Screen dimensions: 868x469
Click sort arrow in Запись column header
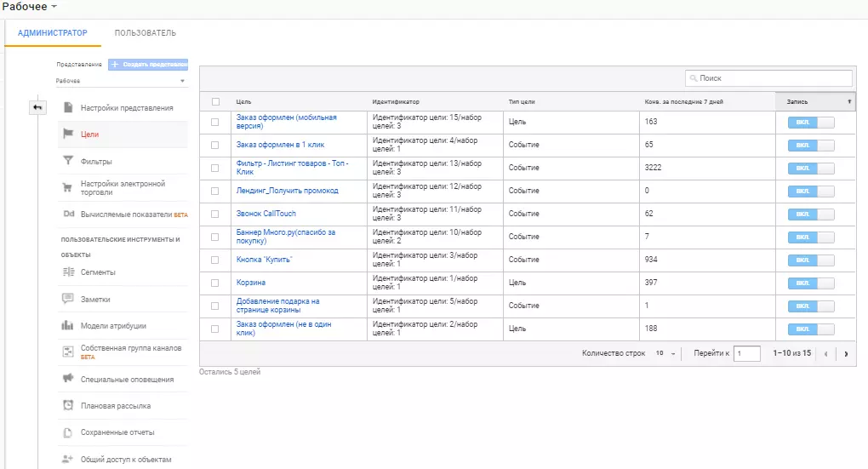pos(849,101)
